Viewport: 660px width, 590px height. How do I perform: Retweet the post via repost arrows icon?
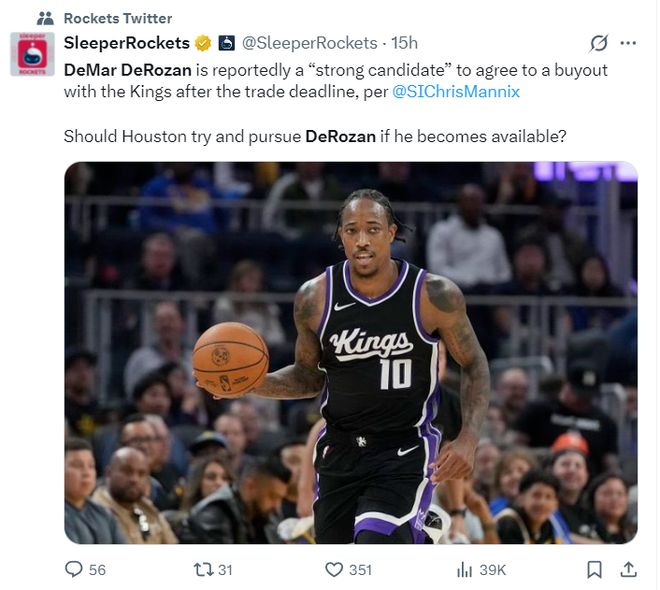pos(202,570)
